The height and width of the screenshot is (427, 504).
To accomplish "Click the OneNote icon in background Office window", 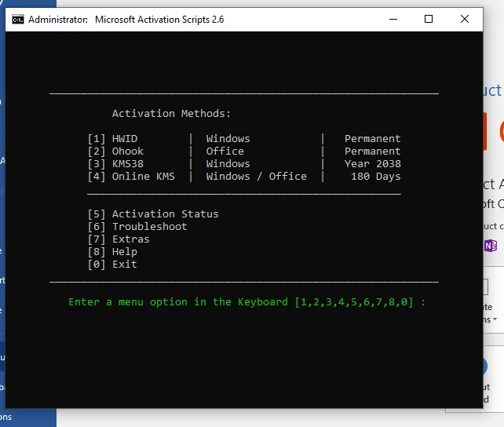I will [x=491, y=246].
